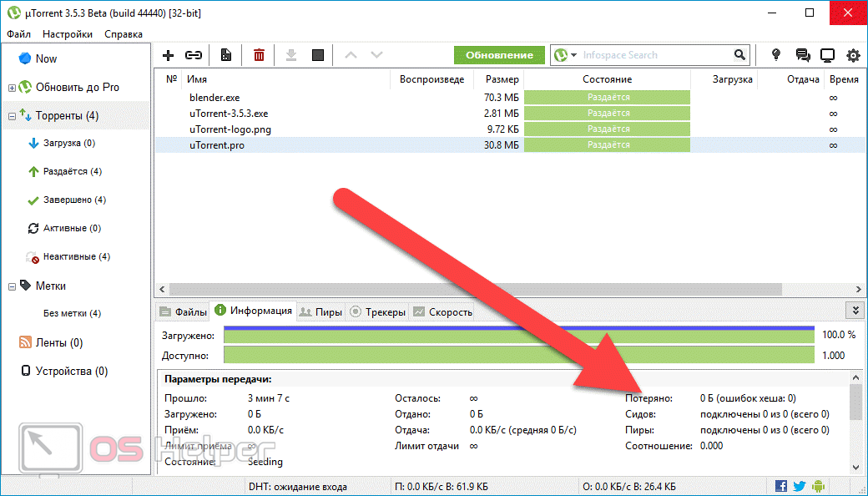Collapse the Торренты tree node

(12, 116)
